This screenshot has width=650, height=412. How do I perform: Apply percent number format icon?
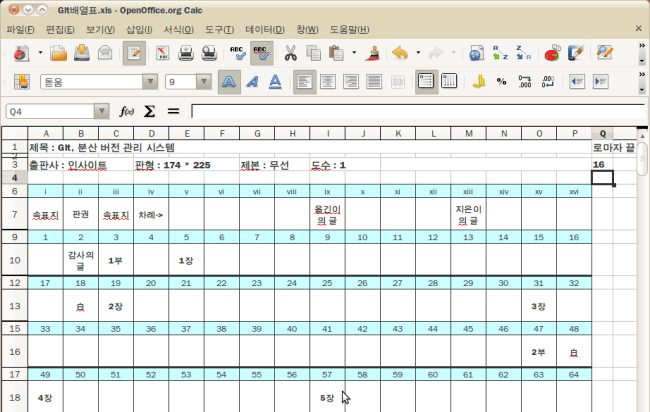(501, 82)
